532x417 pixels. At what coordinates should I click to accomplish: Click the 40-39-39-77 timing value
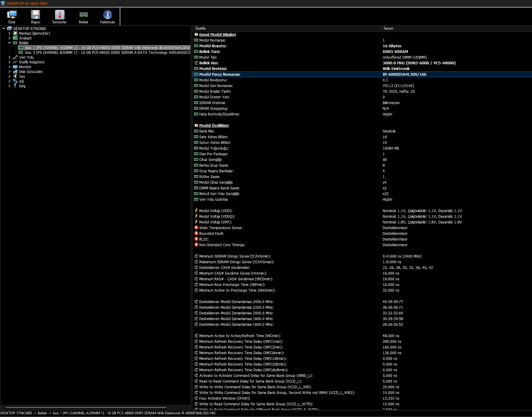(393, 302)
